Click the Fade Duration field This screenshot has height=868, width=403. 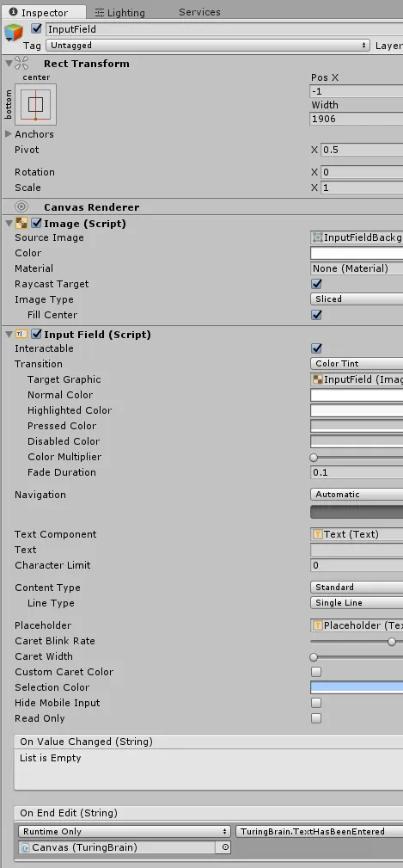point(357,473)
